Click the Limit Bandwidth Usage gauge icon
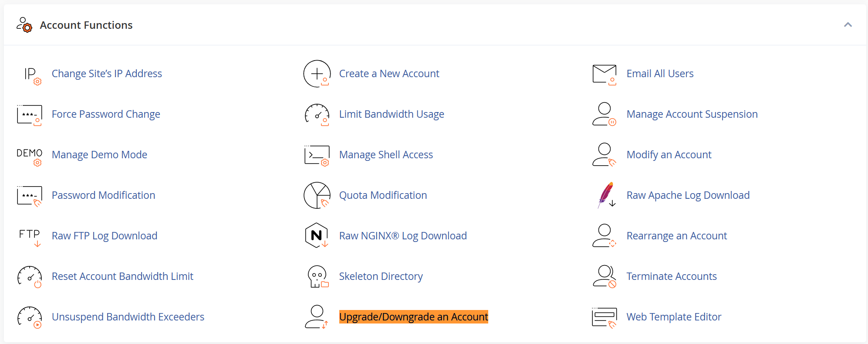The width and height of the screenshot is (868, 344). (317, 115)
